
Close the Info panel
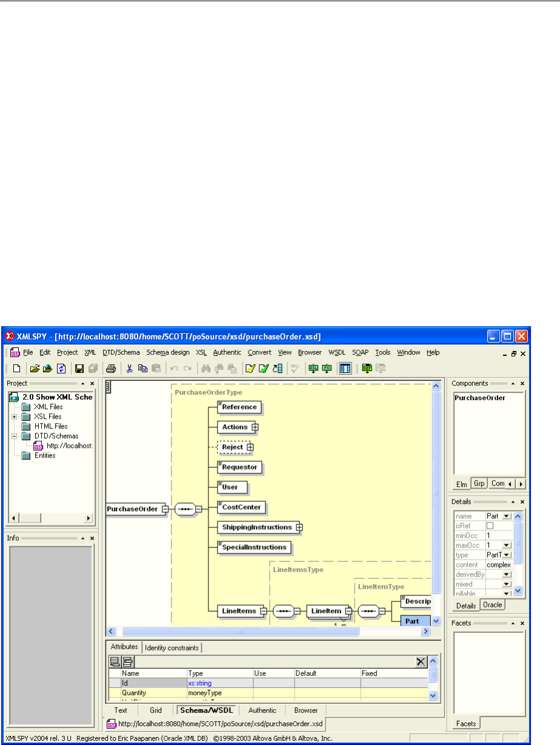(x=93, y=538)
